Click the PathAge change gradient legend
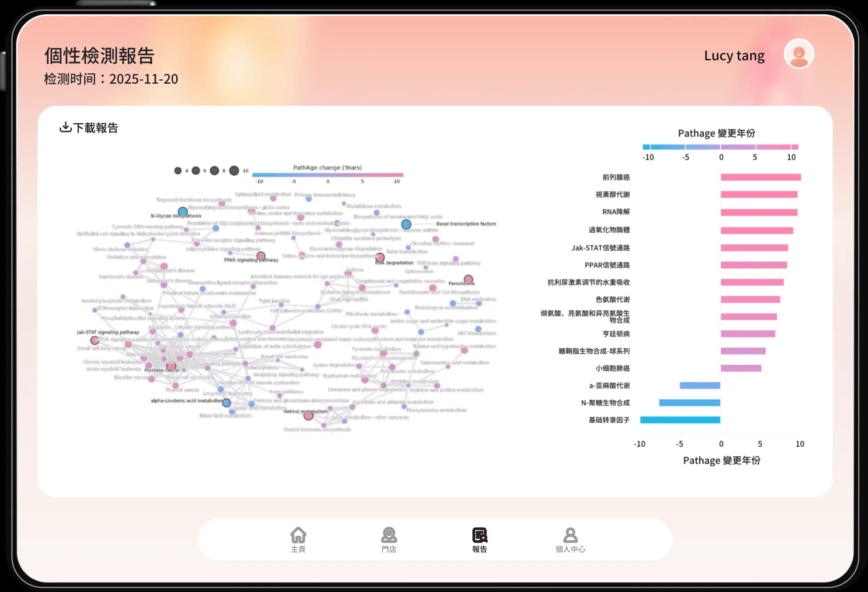 point(328,175)
